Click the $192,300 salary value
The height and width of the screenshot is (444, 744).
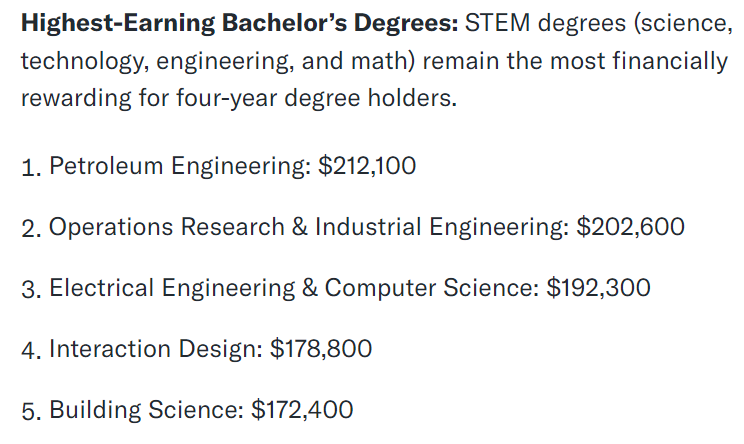598,288
